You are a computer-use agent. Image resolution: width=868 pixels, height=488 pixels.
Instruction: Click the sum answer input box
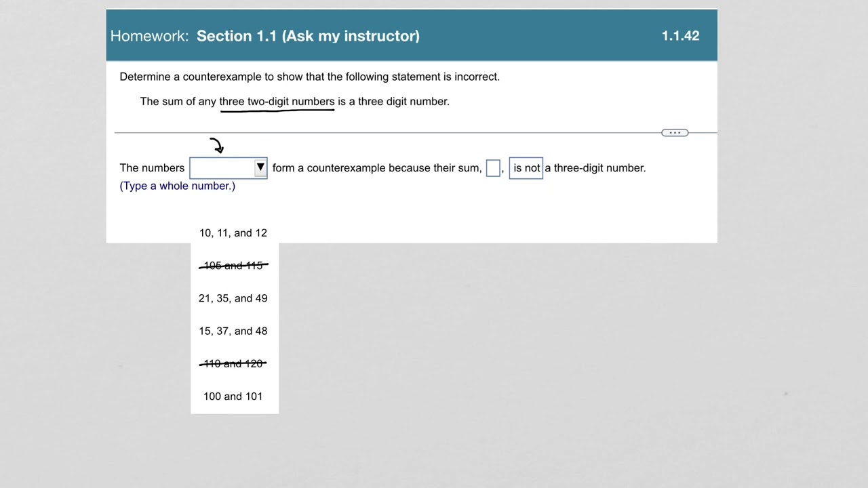tap(493, 168)
